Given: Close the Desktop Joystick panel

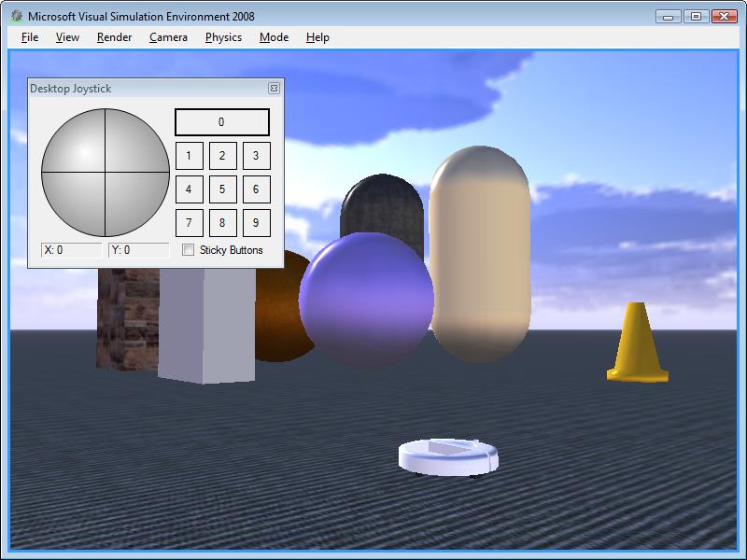Looking at the screenshot, I should (x=274, y=88).
